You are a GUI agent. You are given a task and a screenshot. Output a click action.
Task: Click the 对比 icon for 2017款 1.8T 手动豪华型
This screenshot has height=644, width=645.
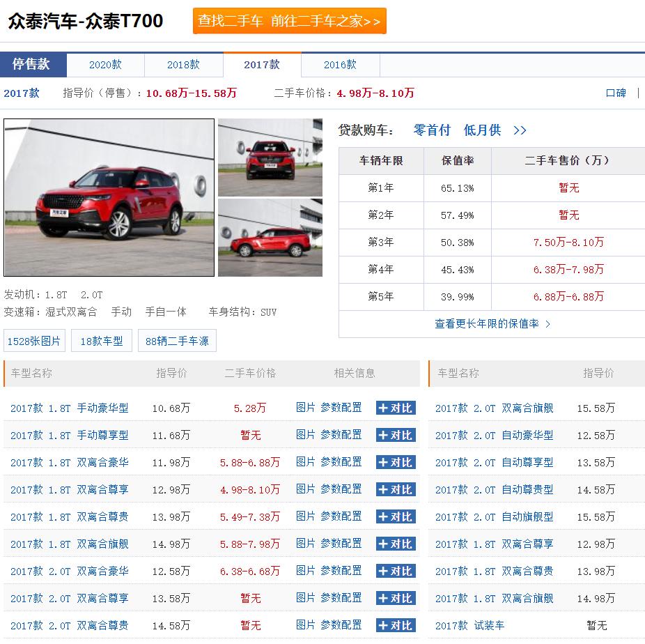pyautogui.click(x=395, y=408)
